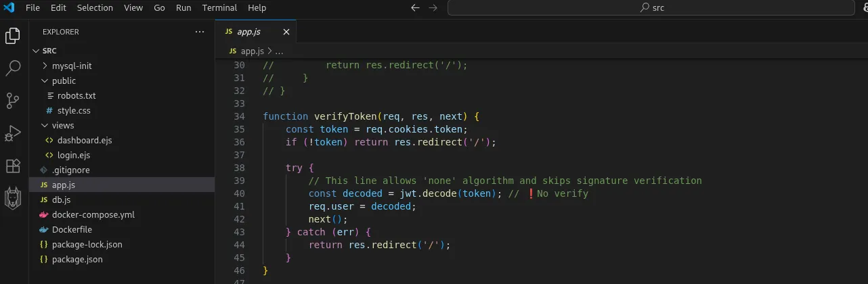Screen dimensions: 868x284
Task: Collapse the views folder
Action: coord(45,126)
